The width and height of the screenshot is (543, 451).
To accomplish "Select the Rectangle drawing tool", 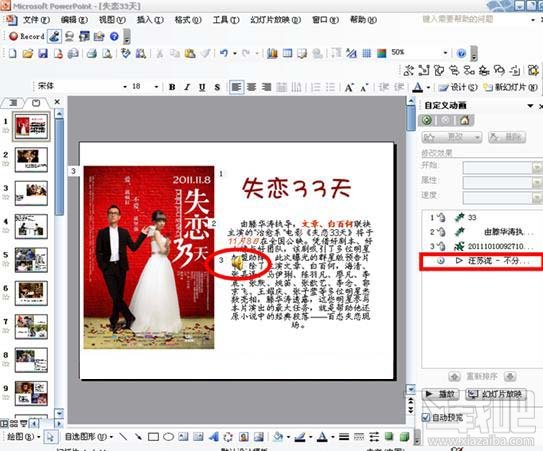I will click(x=153, y=436).
